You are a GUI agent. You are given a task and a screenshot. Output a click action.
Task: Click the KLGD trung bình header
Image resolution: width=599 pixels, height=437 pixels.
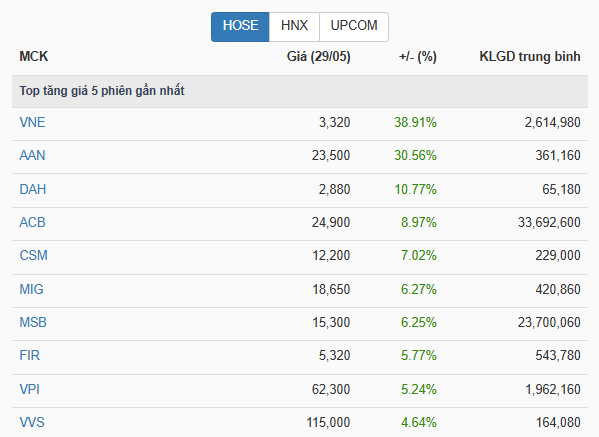point(530,57)
